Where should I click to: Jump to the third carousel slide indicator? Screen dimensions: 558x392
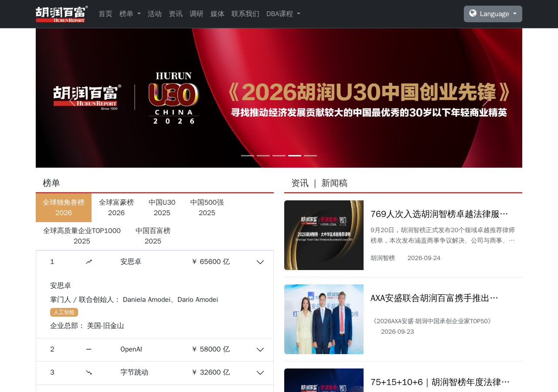[279, 155]
